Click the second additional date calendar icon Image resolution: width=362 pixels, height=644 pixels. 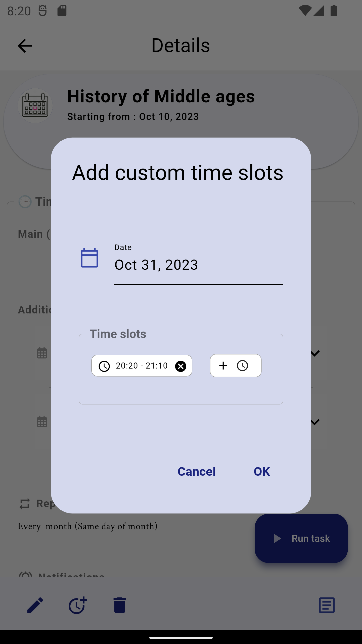42,421
